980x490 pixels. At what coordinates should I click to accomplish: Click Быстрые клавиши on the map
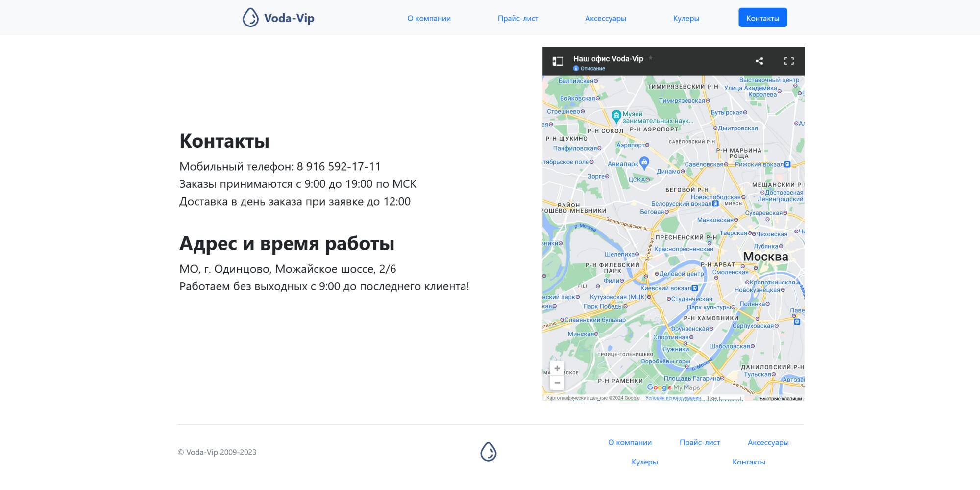(781, 399)
